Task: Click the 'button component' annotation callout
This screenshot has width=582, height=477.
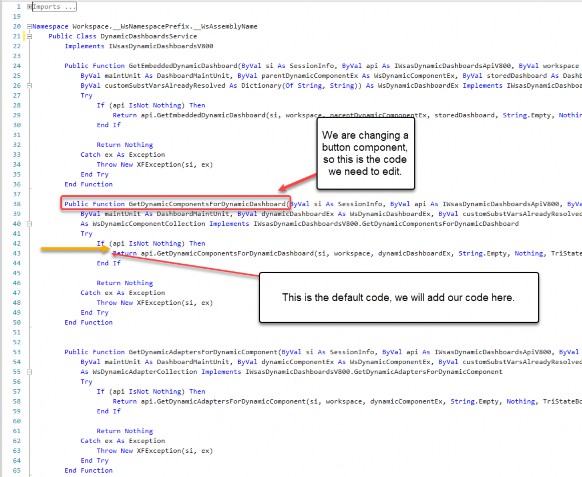Action: (x=365, y=153)
